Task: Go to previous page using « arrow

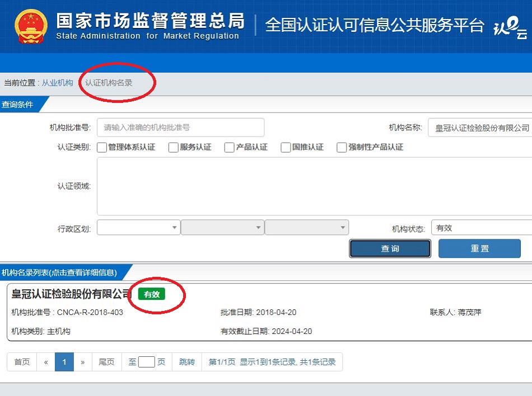Action: click(x=46, y=362)
